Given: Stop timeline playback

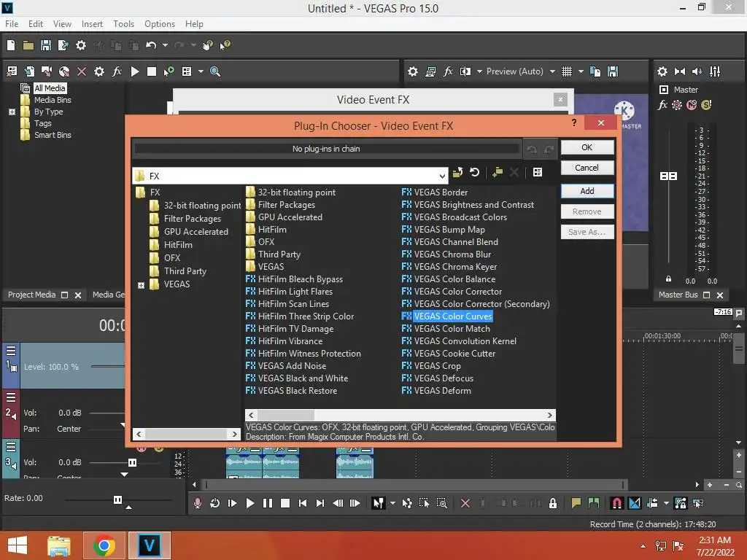Looking at the screenshot, I should coord(285,503).
